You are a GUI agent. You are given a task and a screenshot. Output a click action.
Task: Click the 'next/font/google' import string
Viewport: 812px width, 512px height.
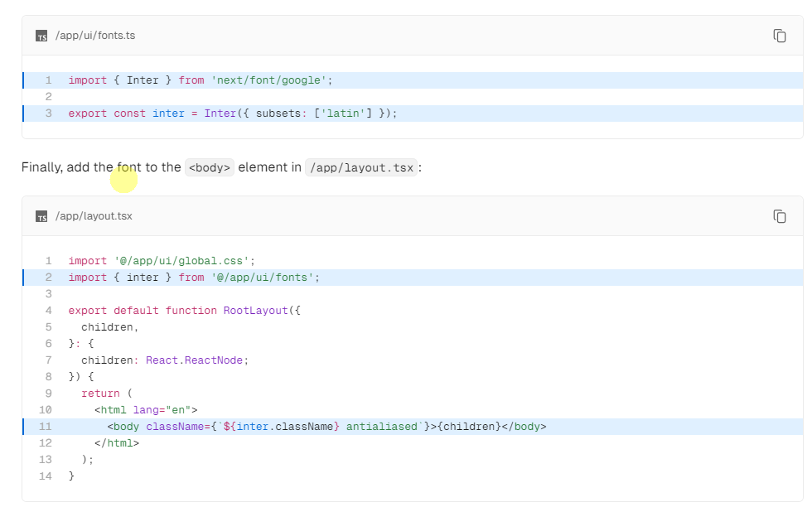pos(268,80)
